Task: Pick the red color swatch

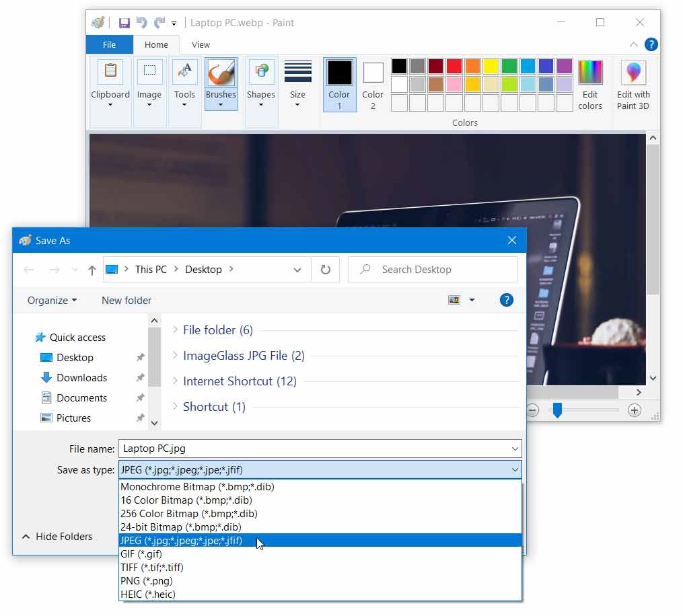Action: [454, 66]
